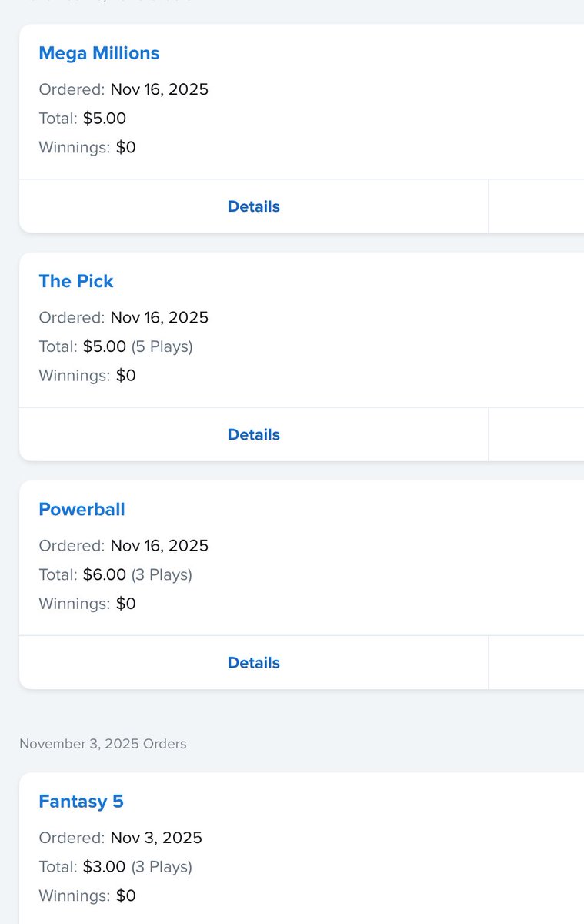Click the Mega Millions winnings amount

pos(125,147)
